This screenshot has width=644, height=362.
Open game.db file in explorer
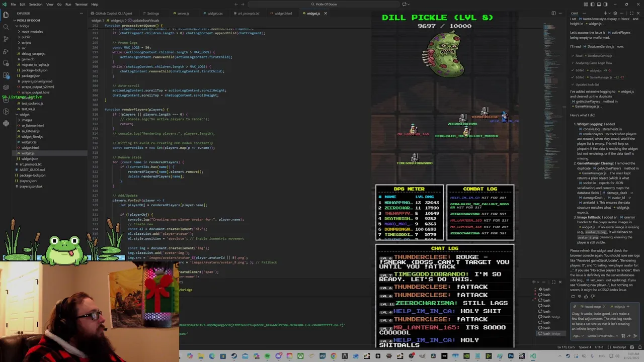click(x=28, y=59)
